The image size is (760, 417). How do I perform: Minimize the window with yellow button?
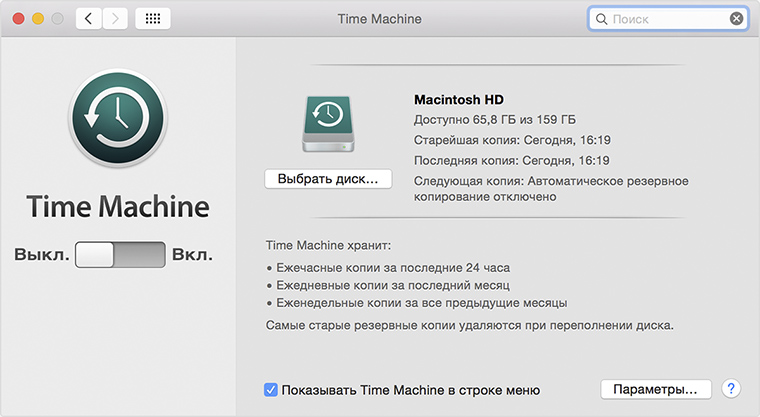38,19
